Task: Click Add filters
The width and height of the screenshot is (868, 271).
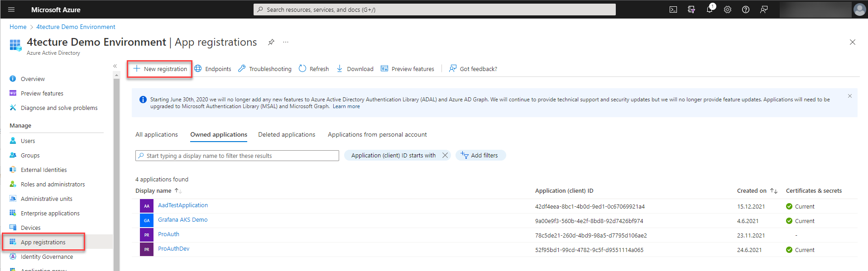Action: point(480,155)
